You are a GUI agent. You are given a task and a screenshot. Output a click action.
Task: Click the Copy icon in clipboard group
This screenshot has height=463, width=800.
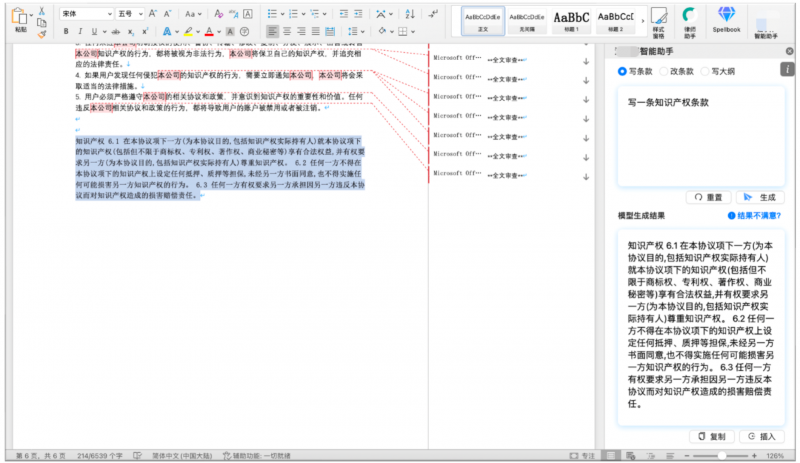tap(42, 22)
